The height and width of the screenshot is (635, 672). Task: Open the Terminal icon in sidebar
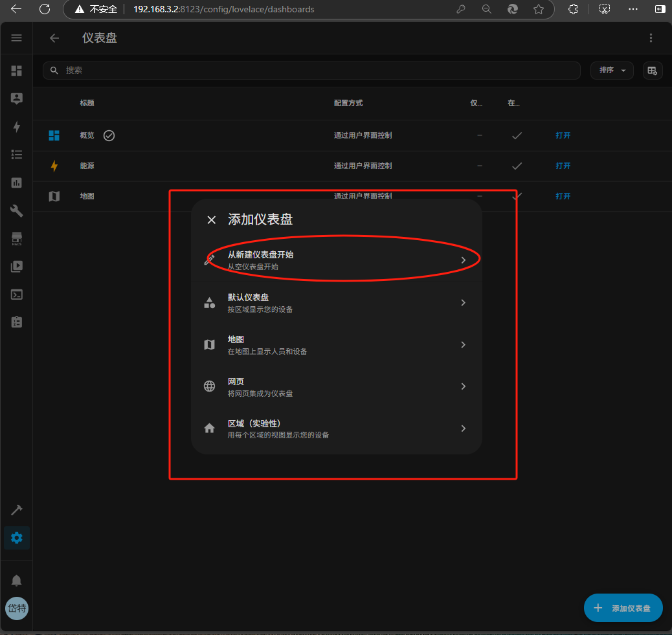point(17,295)
